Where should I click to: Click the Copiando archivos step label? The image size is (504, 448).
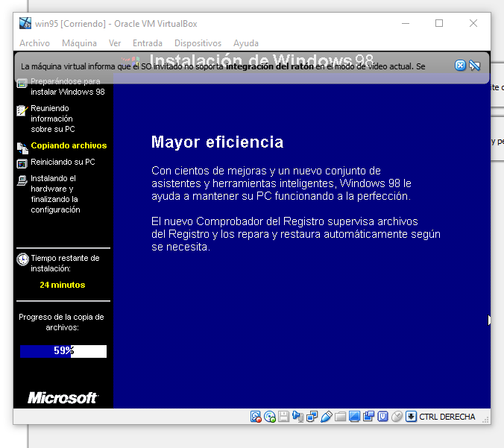click(x=69, y=145)
